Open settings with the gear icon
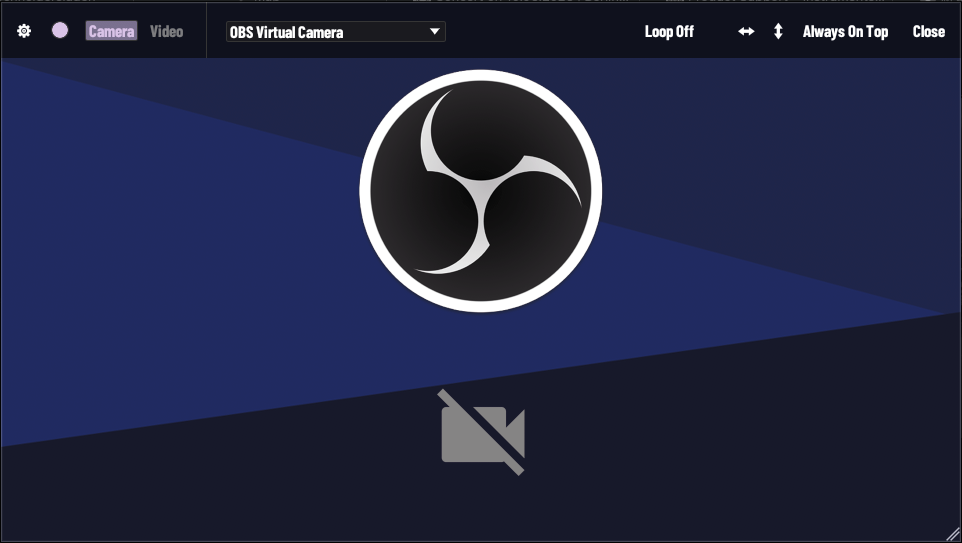The width and height of the screenshot is (962, 543). [x=24, y=31]
